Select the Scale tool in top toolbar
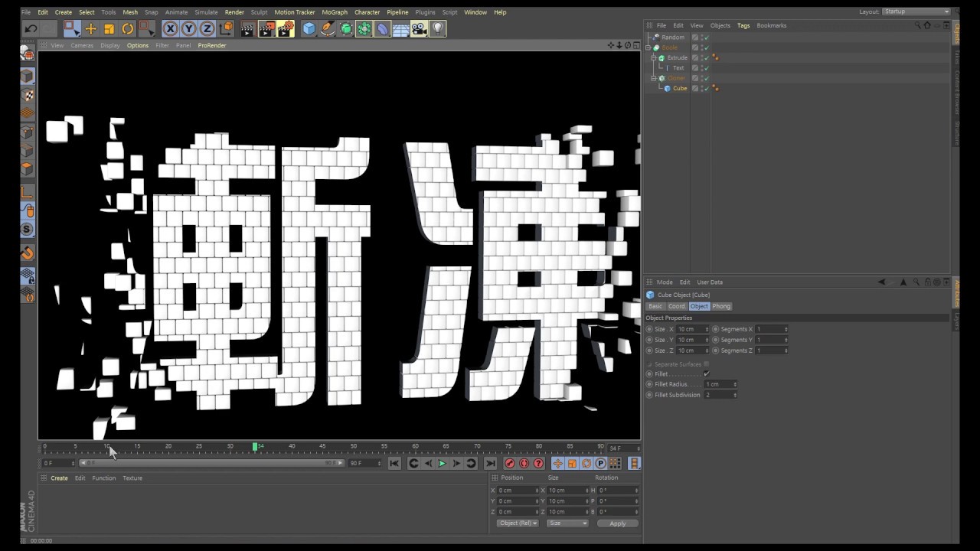This screenshot has height=551, width=980. [x=109, y=29]
